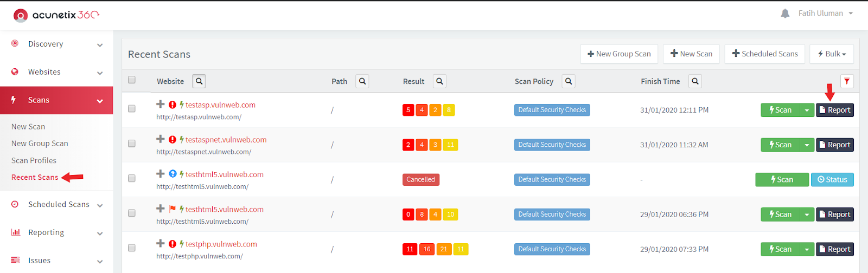Click the New Group Scan toolbar button
This screenshot has height=273, width=868.
(619, 54)
